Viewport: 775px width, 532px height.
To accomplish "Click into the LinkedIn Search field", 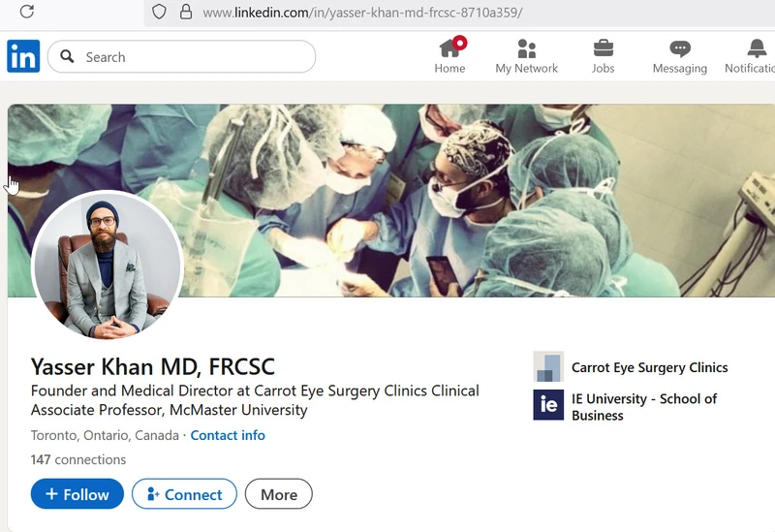I will 194,57.
